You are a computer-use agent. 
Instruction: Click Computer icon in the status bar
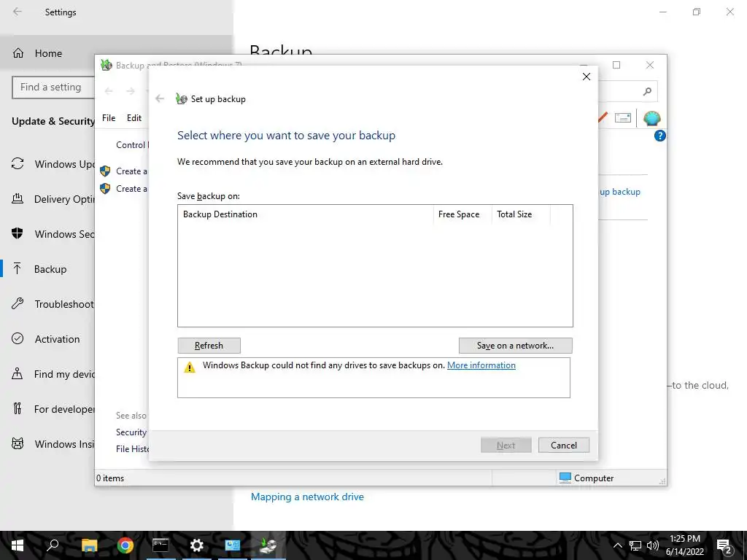point(565,478)
